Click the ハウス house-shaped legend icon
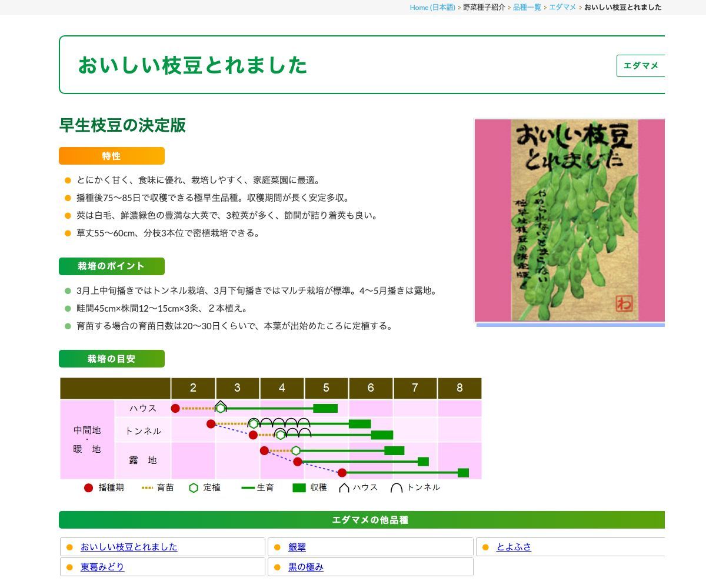 click(x=344, y=487)
